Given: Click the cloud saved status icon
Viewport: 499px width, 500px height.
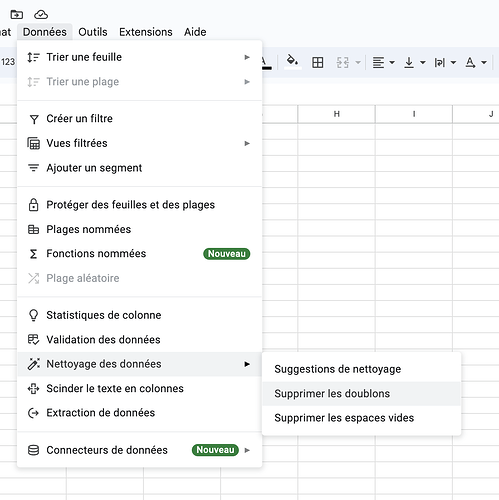Looking at the screenshot, I should tap(41, 14).
